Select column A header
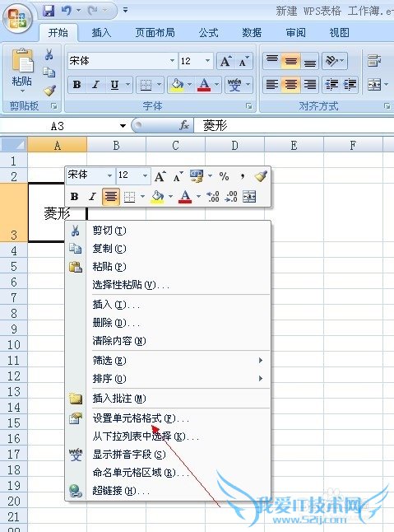This screenshot has width=394, height=532. coord(58,145)
